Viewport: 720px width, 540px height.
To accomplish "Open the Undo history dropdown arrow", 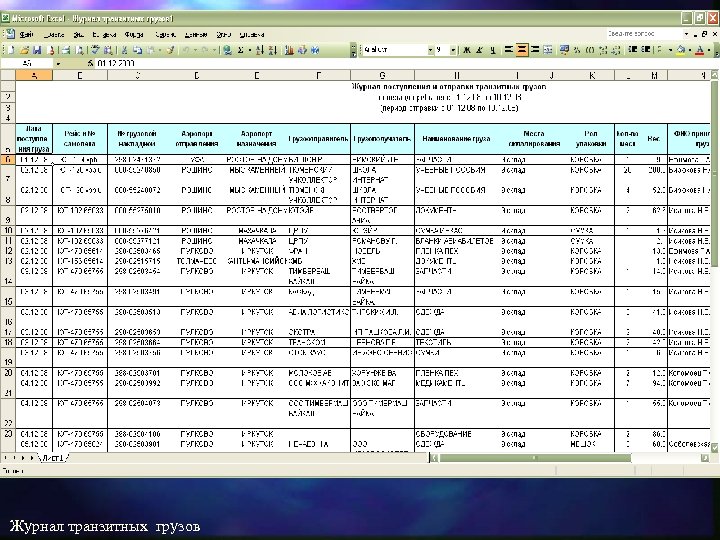I will tap(195, 50).
